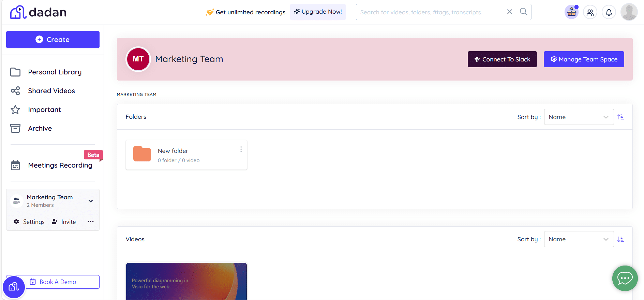Open the Folders Sort by Name dropdown
Viewport: 644px width, 300px height.
579,117
